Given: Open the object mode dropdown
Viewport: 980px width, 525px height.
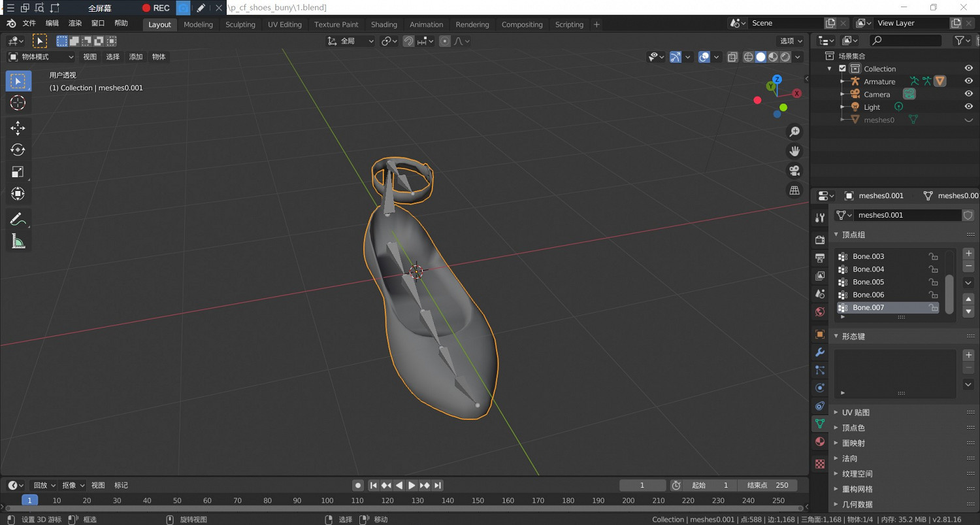Looking at the screenshot, I should point(41,57).
